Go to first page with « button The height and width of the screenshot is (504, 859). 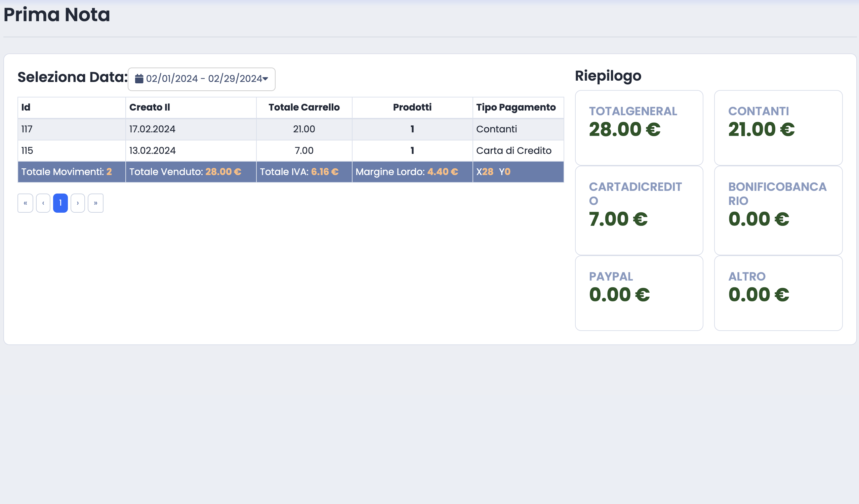coord(25,203)
